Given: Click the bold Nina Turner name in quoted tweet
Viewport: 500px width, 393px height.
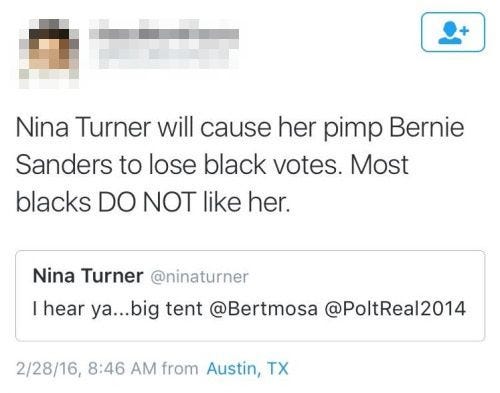Looking at the screenshot, I should tap(88, 276).
